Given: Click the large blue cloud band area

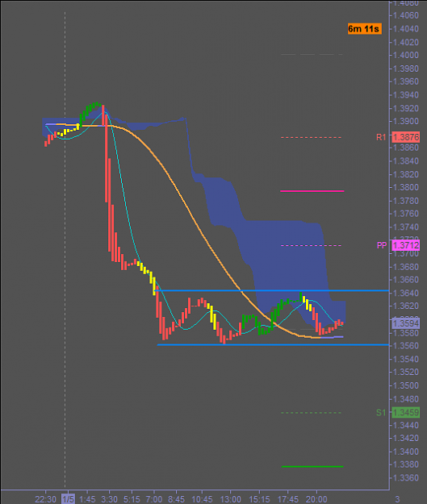Looking at the screenshot, I should coord(283,257).
